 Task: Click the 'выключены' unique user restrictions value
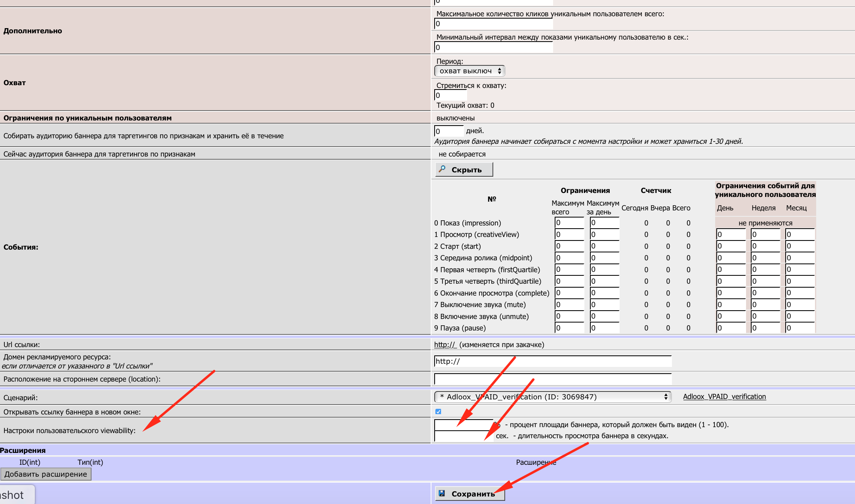[456, 118]
